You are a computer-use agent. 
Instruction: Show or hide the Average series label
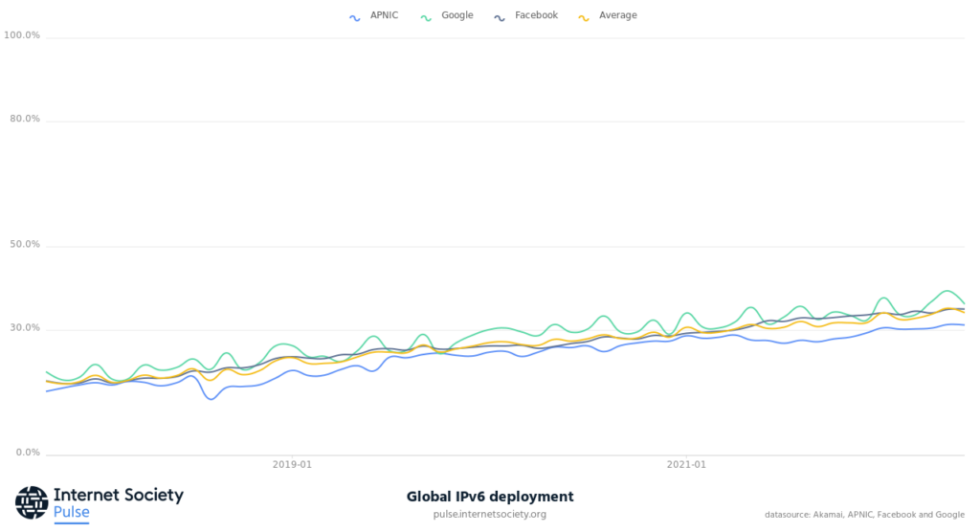click(616, 15)
